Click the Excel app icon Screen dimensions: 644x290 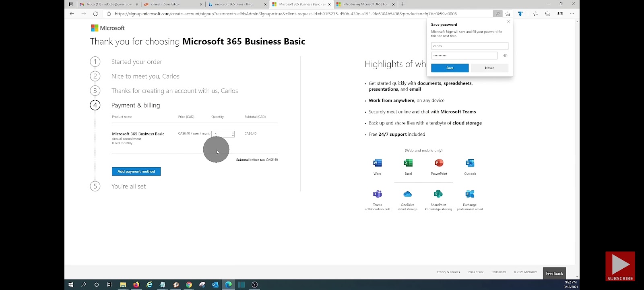point(408,163)
